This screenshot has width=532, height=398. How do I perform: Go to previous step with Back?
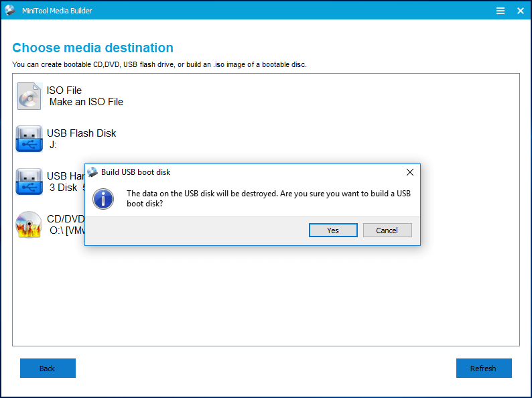pyautogui.click(x=48, y=369)
